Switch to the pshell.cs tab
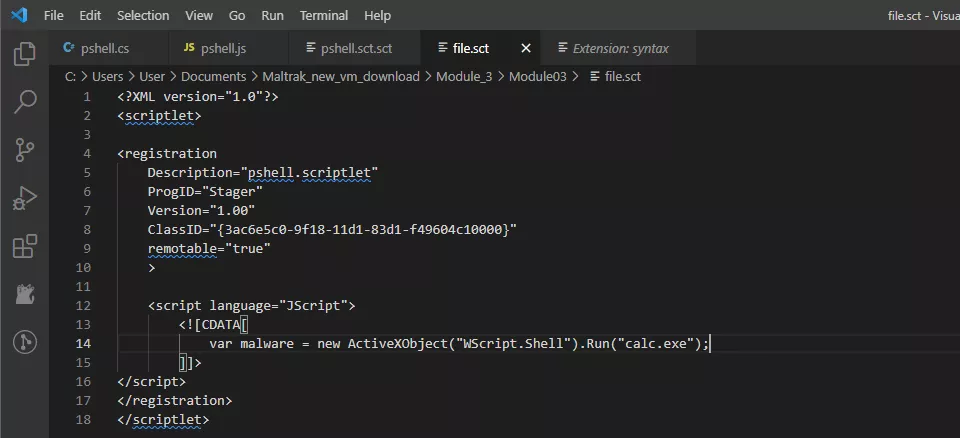This screenshot has width=960, height=438. (109, 48)
